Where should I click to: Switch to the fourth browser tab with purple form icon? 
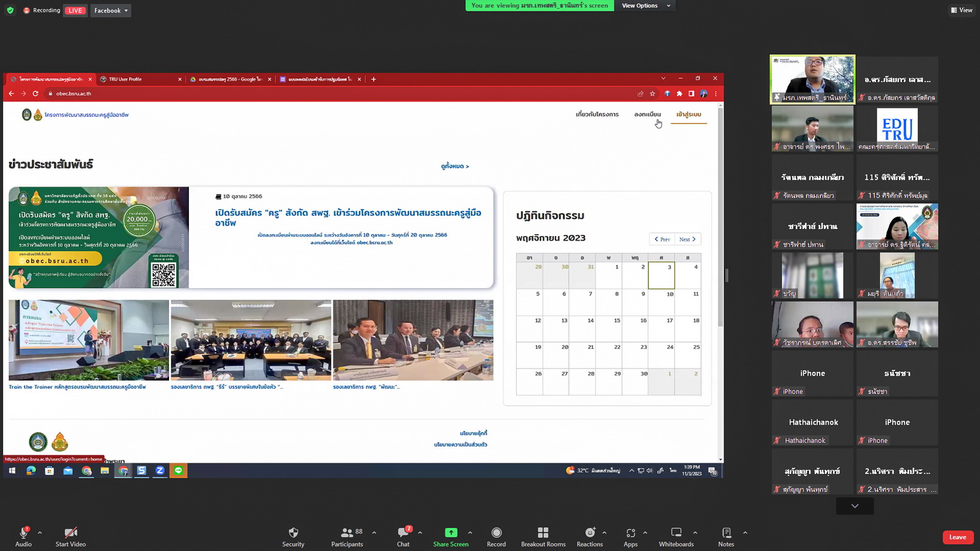tap(321, 79)
